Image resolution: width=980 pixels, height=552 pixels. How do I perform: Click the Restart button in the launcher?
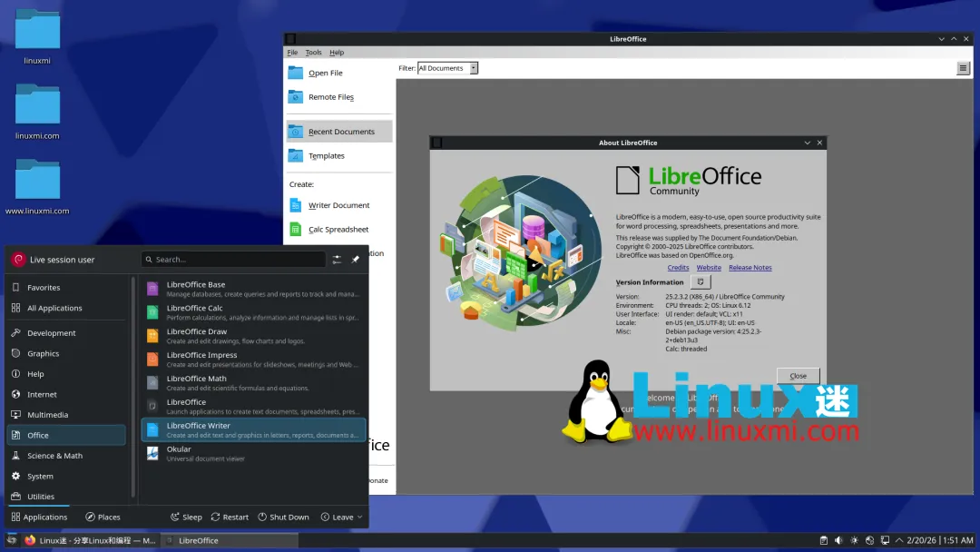click(x=230, y=517)
